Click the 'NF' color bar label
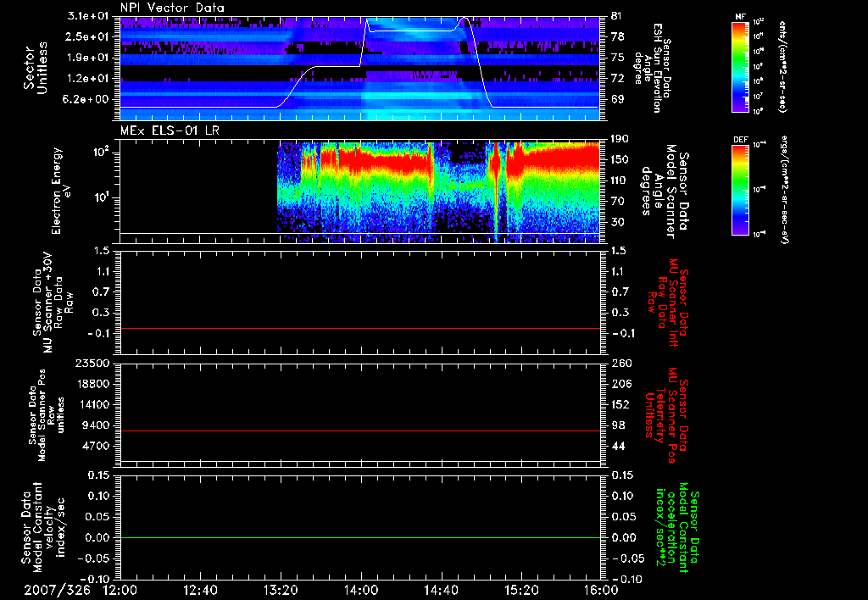868x600 pixels. pos(741,17)
